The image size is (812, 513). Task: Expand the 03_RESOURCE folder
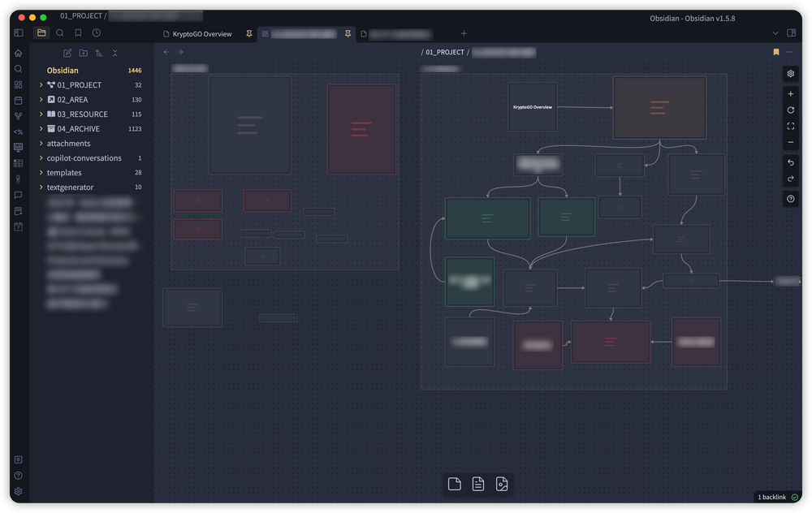[x=41, y=114]
